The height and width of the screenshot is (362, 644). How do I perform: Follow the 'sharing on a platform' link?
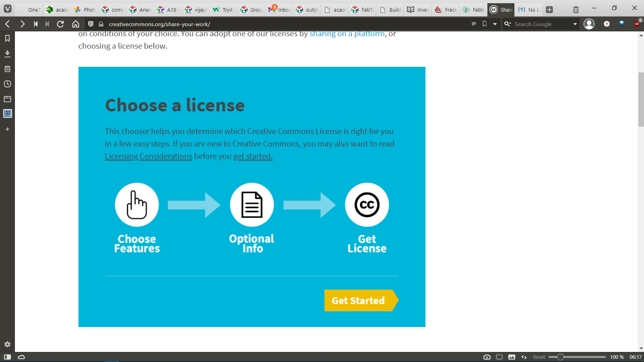tap(347, 34)
